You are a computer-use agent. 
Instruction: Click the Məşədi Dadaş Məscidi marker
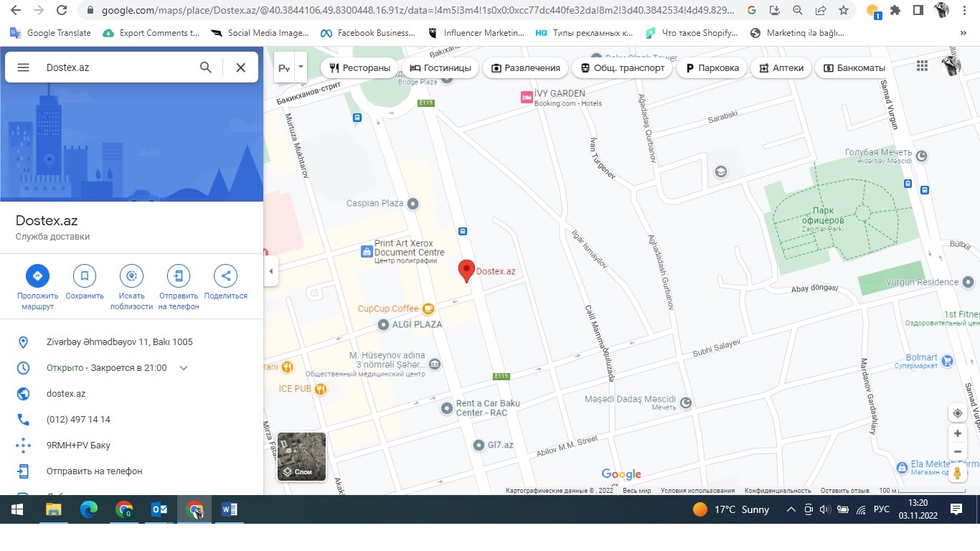pos(686,402)
